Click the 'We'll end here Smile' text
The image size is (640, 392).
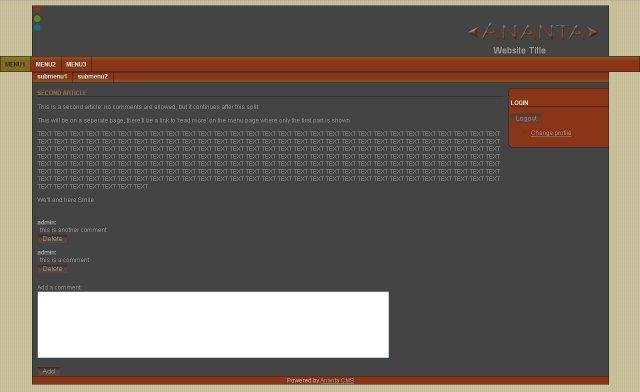click(66, 200)
